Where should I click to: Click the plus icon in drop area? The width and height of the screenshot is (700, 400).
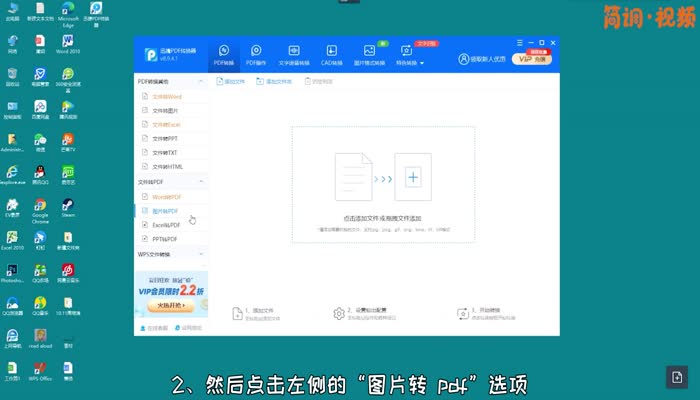click(x=412, y=178)
